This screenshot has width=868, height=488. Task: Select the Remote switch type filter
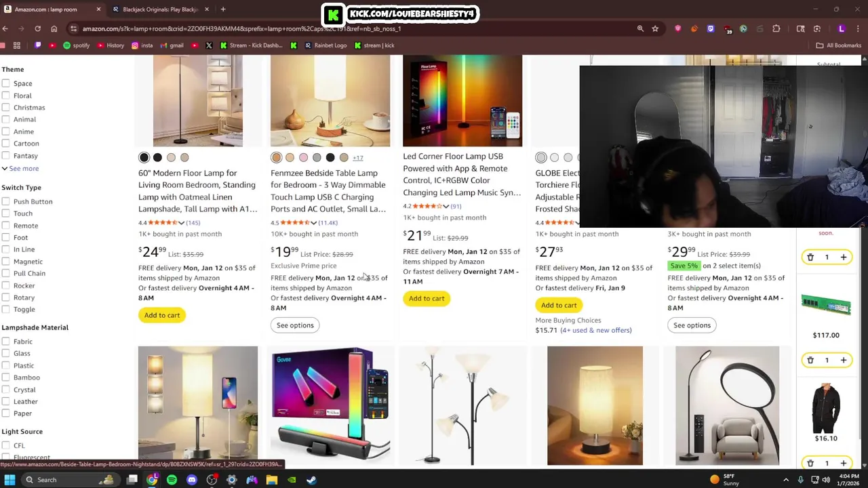[x=6, y=226]
